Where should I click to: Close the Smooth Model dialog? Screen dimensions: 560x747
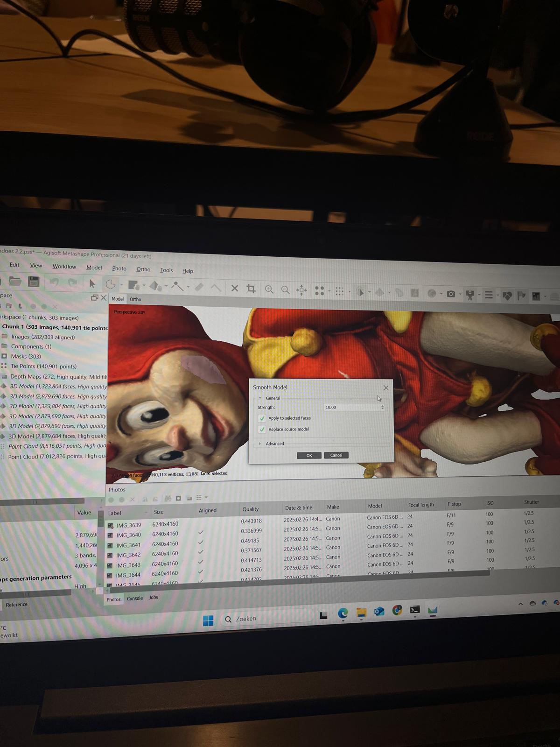[x=386, y=388]
